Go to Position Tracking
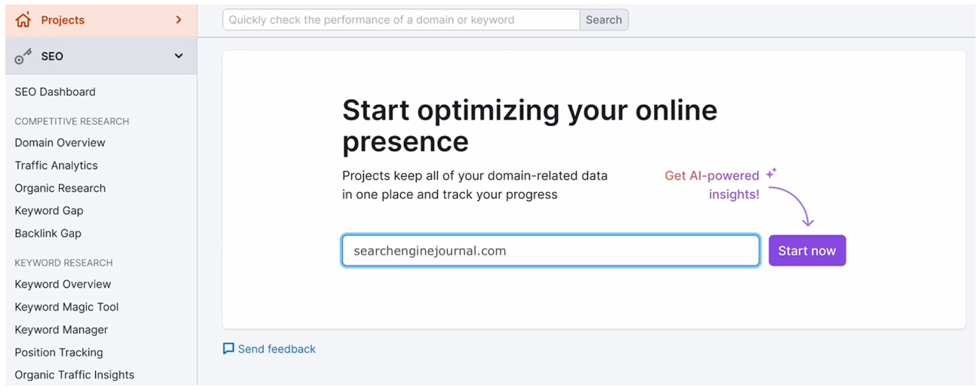 pos(58,352)
